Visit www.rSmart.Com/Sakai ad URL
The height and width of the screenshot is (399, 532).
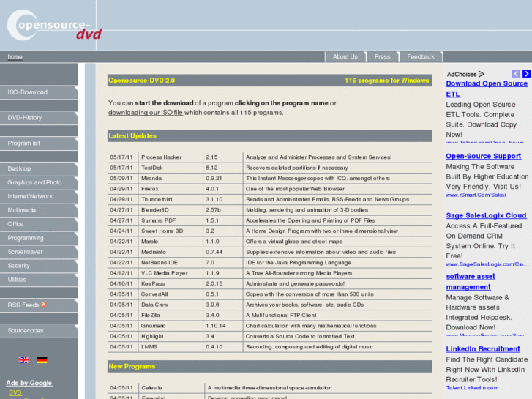coord(476,195)
